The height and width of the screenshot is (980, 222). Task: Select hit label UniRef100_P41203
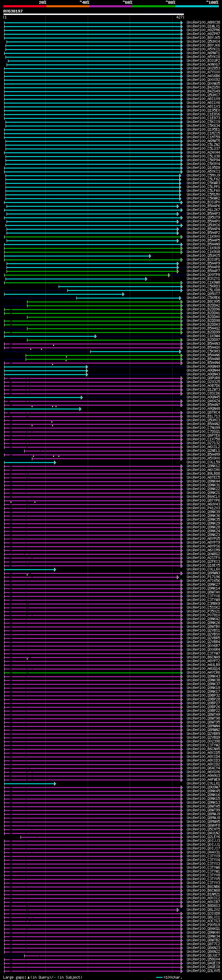point(203,508)
